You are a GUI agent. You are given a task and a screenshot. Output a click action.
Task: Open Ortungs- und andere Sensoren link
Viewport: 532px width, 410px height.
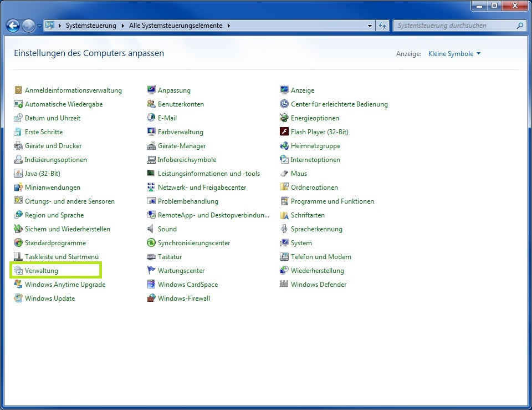(x=70, y=201)
